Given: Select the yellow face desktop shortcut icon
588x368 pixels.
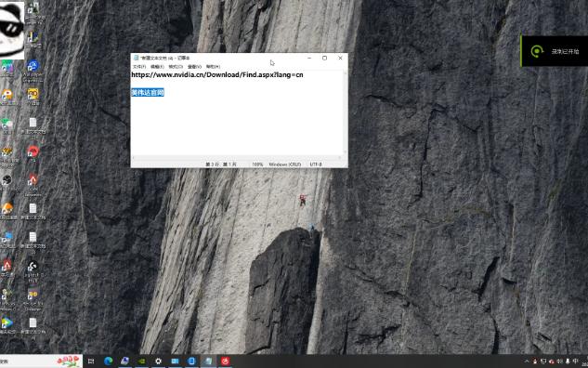Looking at the screenshot, I should coord(33,94).
